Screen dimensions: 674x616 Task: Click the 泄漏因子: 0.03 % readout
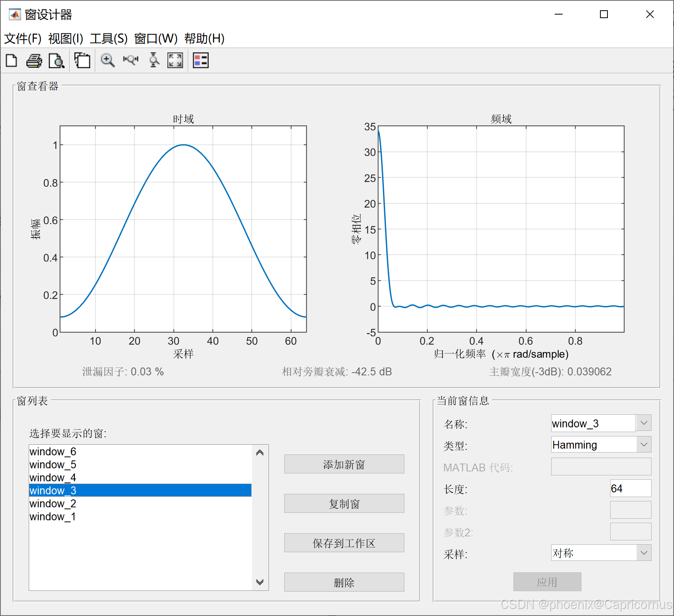(123, 372)
